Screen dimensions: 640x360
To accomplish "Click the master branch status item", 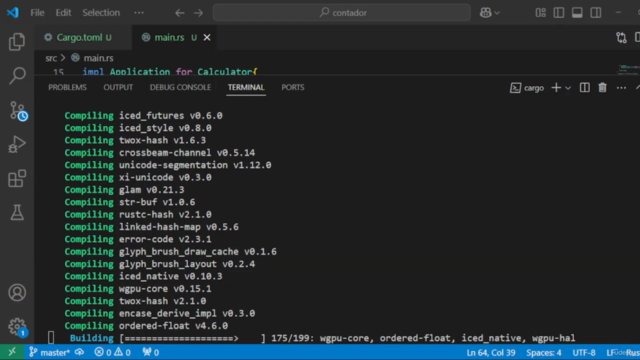I will (x=49, y=352).
